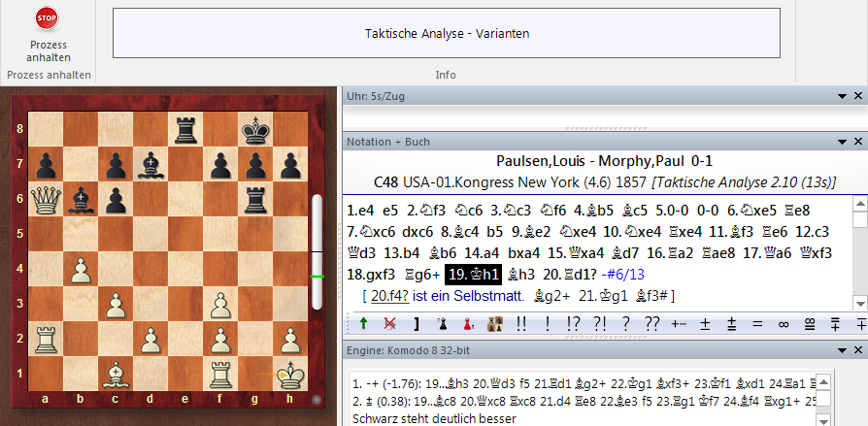
Task: Open the Uhr panel dropdown arrow
Action: [842, 96]
